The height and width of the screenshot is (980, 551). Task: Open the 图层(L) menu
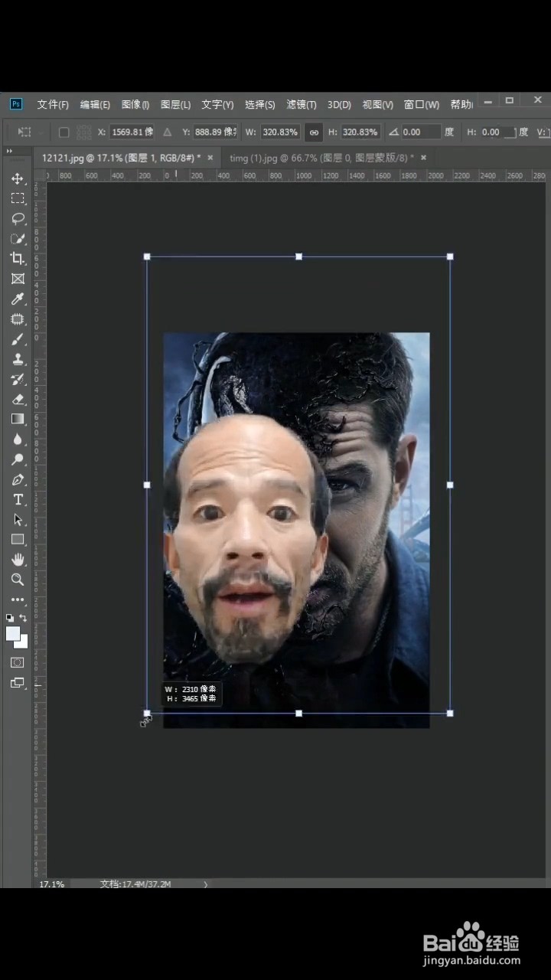pos(176,105)
